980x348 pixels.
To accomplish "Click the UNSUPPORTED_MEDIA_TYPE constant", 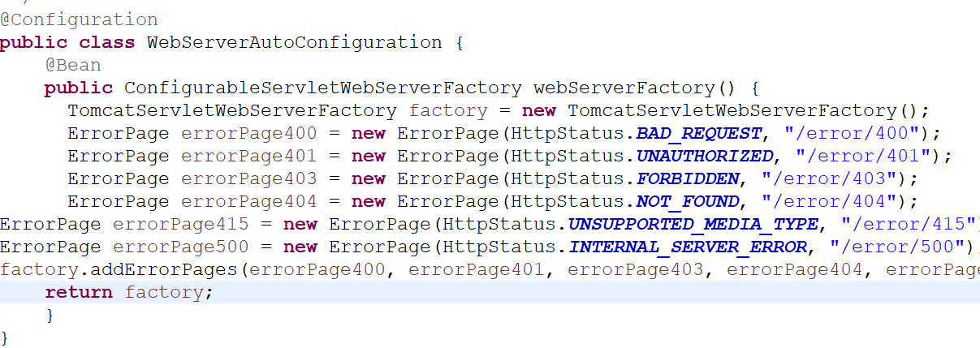I will point(693,224).
